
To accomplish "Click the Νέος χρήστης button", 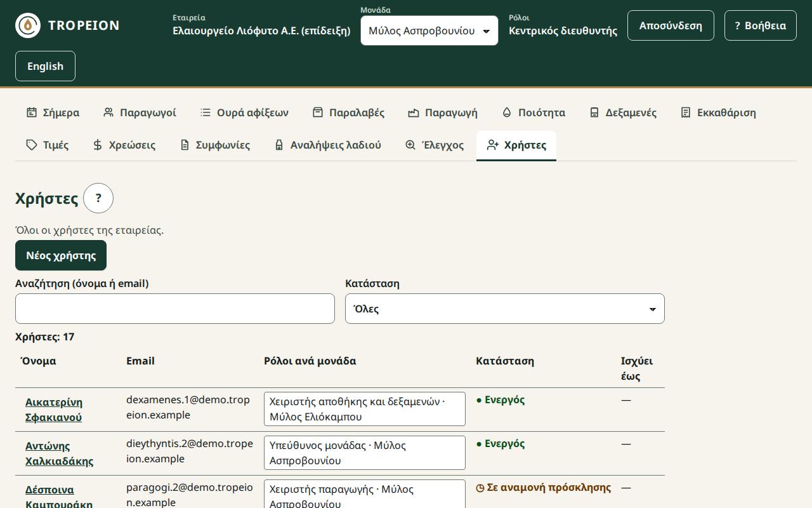I will [x=61, y=255].
